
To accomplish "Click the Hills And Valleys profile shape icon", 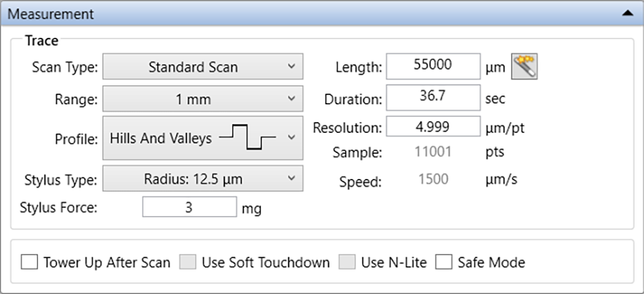I will [247, 138].
